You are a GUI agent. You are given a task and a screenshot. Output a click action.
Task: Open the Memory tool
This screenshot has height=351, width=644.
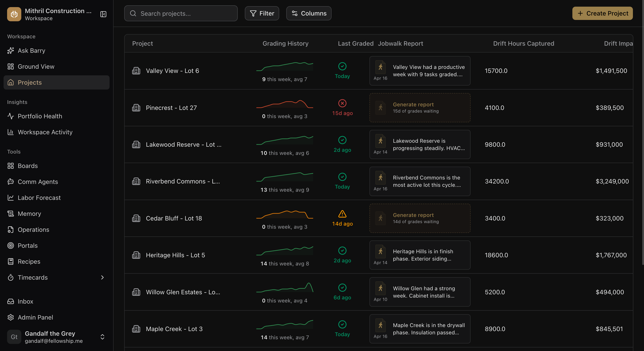29,214
